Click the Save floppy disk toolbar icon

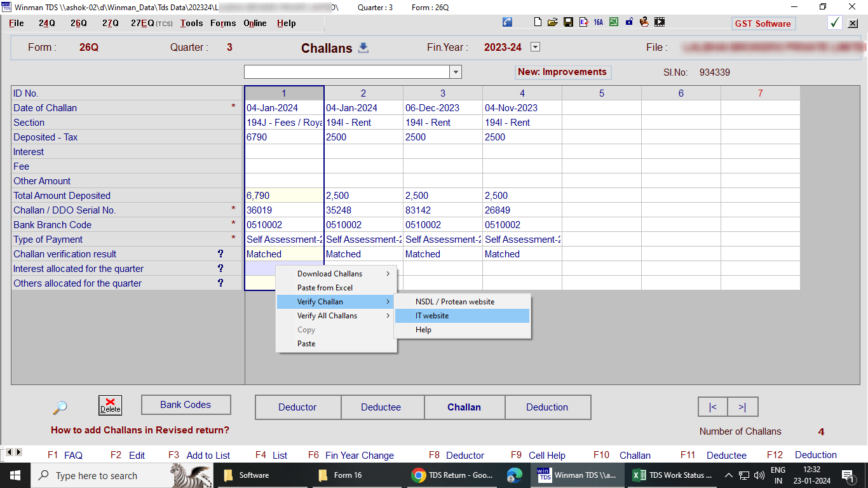coord(567,22)
